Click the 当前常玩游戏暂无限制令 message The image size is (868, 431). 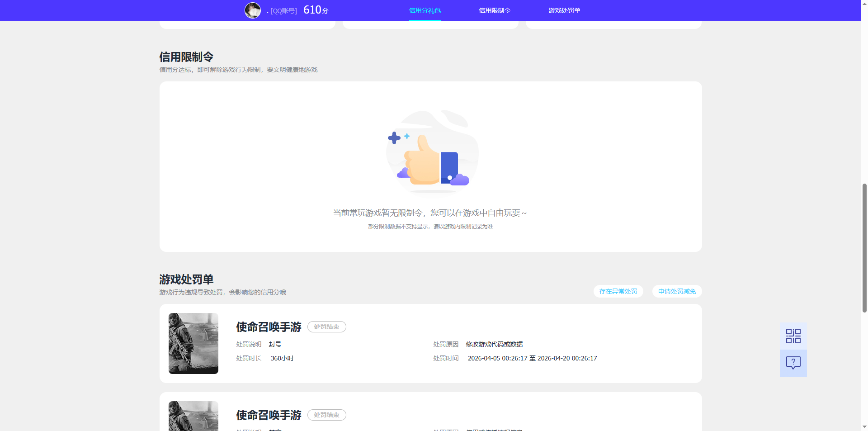(430, 213)
